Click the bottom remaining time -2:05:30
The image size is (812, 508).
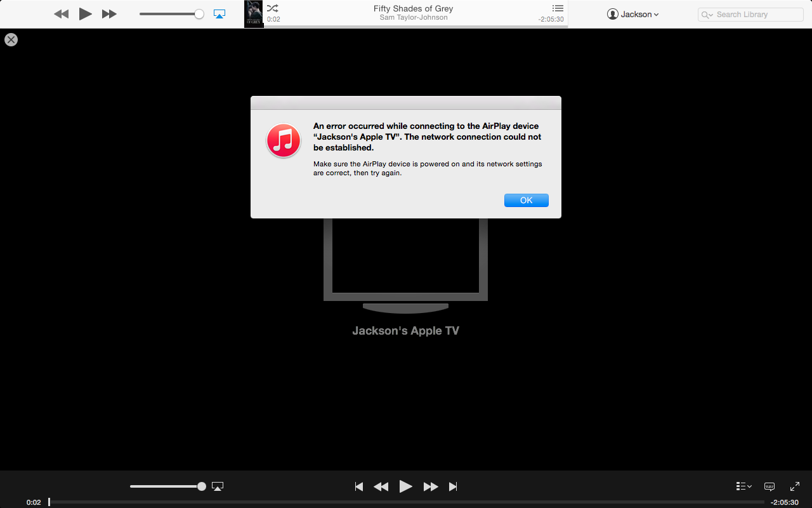(x=785, y=502)
